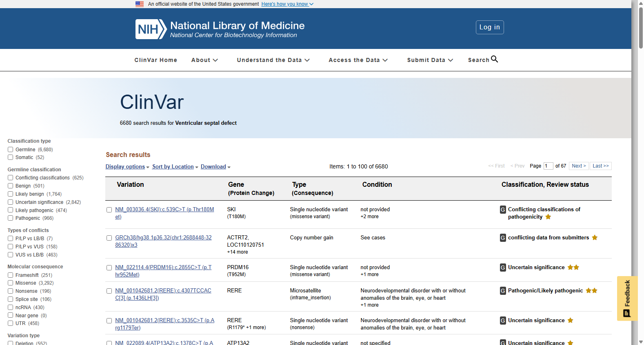Open NM_003036.4(SKI):c.539C>T variant link
This screenshot has height=345, width=644.
click(x=164, y=213)
